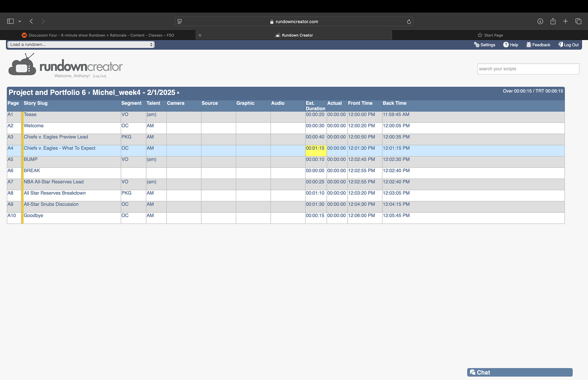
Task: Open the Load a rundown dropdown
Action: (81, 44)
